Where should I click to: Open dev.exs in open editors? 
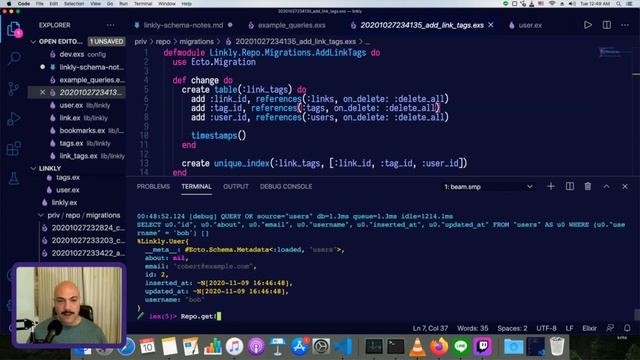(x=77, y=54)
